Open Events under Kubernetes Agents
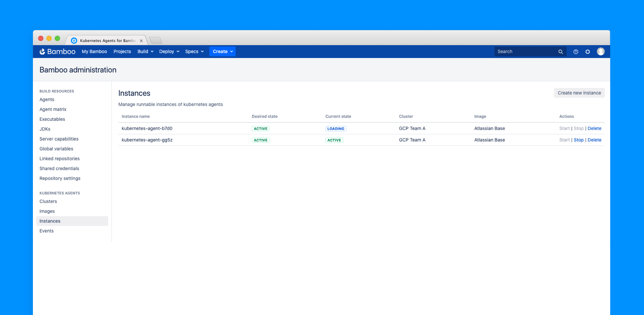 coord(47,231)
